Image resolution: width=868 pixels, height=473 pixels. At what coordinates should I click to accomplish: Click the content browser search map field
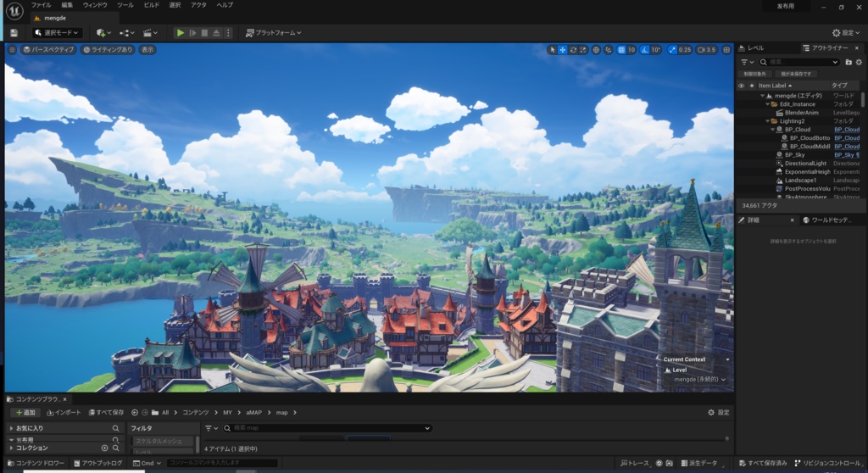click(326, 428)
